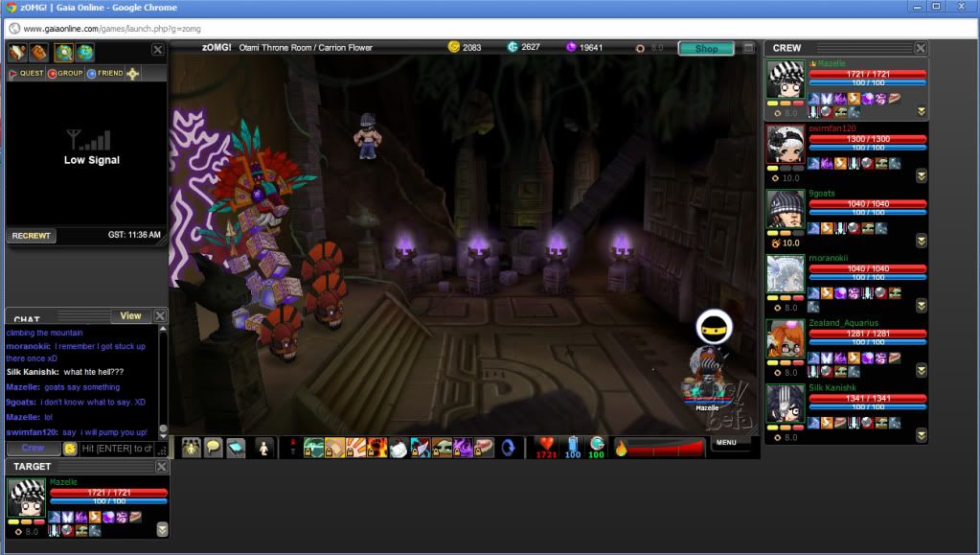
Task: Click the RECREWT button
Action: point(32,235)
